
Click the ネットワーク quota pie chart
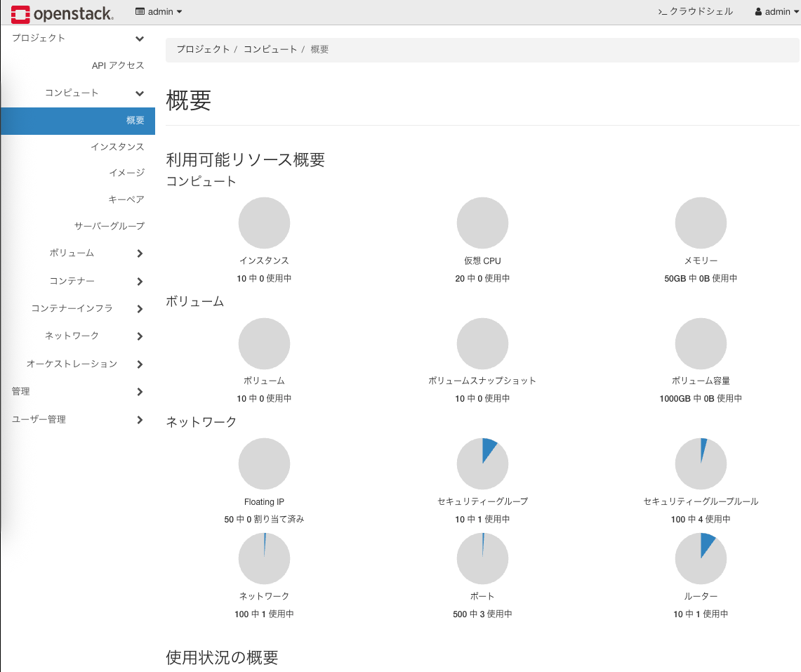264,558
